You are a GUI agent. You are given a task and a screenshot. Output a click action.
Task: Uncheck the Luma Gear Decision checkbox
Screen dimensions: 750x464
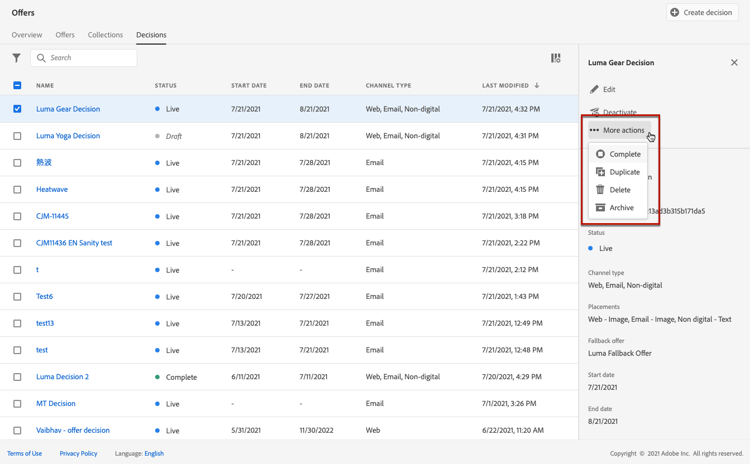pos(17,109)
